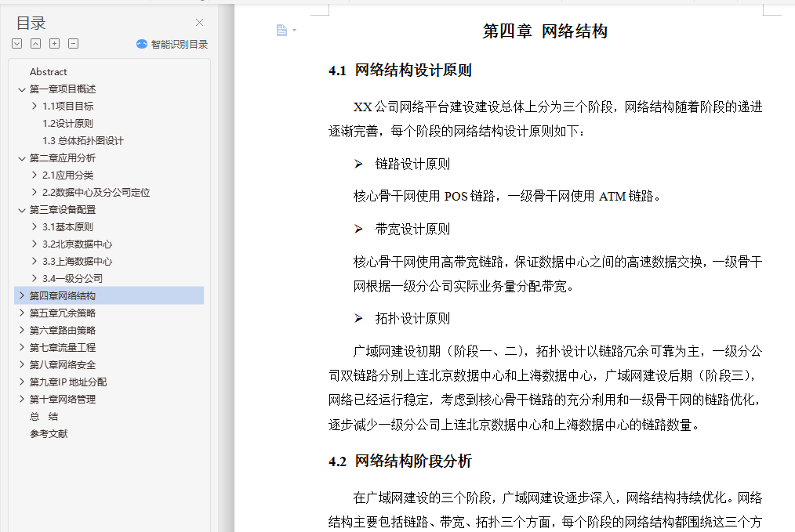Select 第五章冗余策略 in outline
This screenshot has width=795, height=532.
click(x=63, y=313)
